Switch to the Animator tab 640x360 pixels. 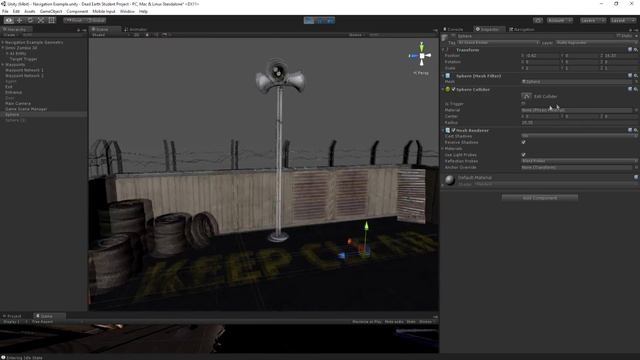point(136,29)
